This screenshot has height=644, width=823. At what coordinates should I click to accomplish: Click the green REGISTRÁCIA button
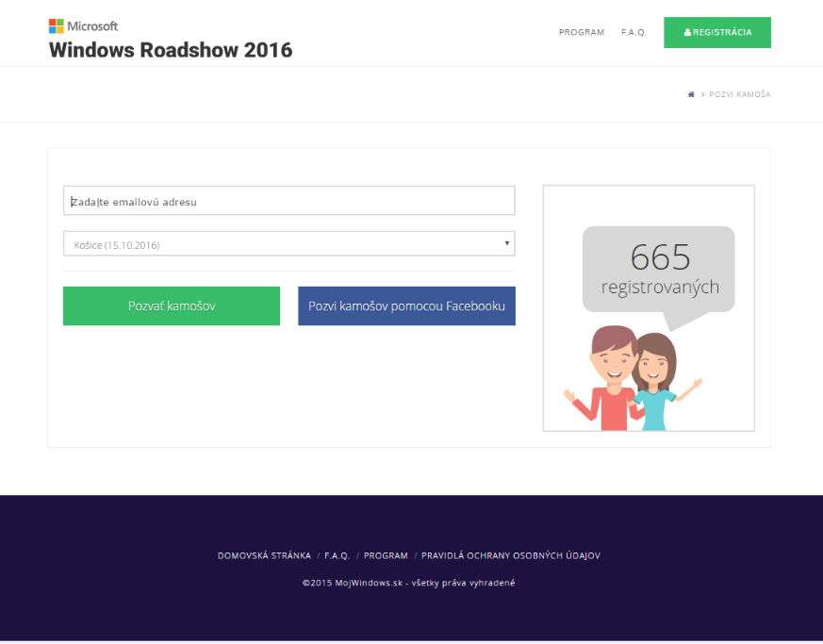(x=717, y=33)
